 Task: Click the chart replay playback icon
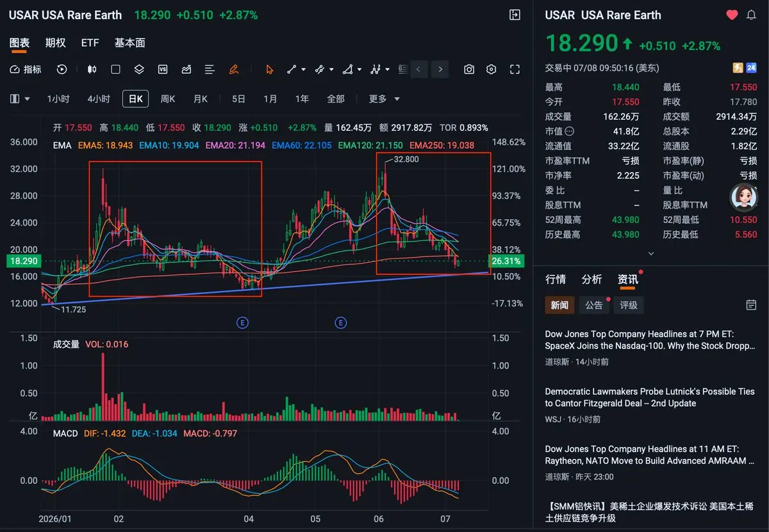point(62,69)
